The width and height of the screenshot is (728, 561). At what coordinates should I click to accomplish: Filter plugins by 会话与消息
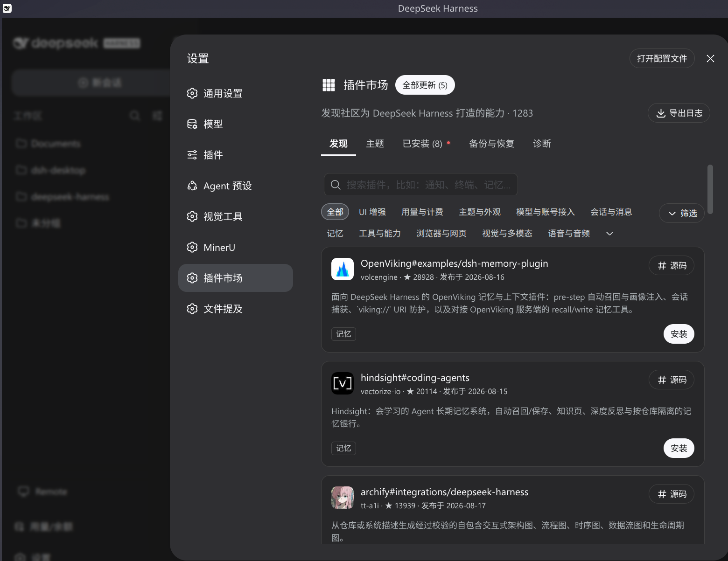pyautogui.click(x=611, y=212)
